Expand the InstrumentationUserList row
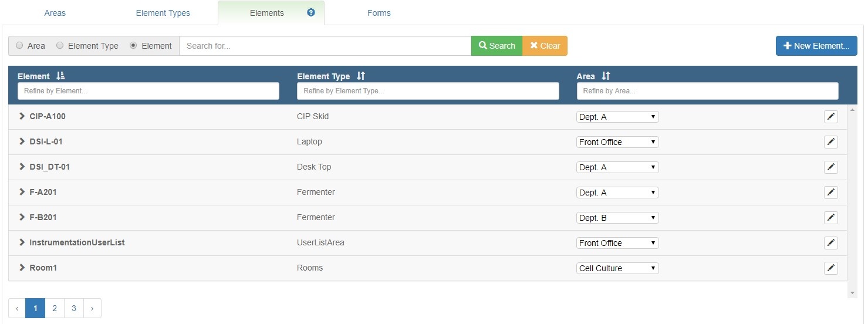Viewport: 868px width, 324px height. [x=22, y=242]
